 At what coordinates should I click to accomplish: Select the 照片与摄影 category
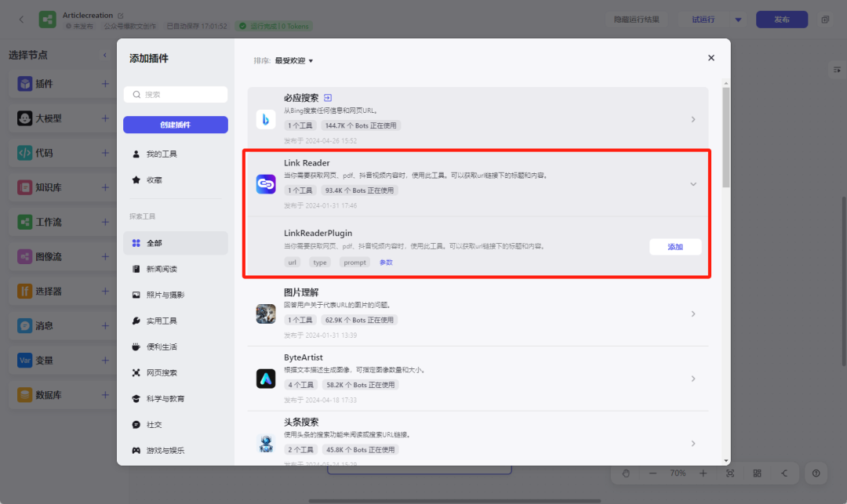coord(175,295)
